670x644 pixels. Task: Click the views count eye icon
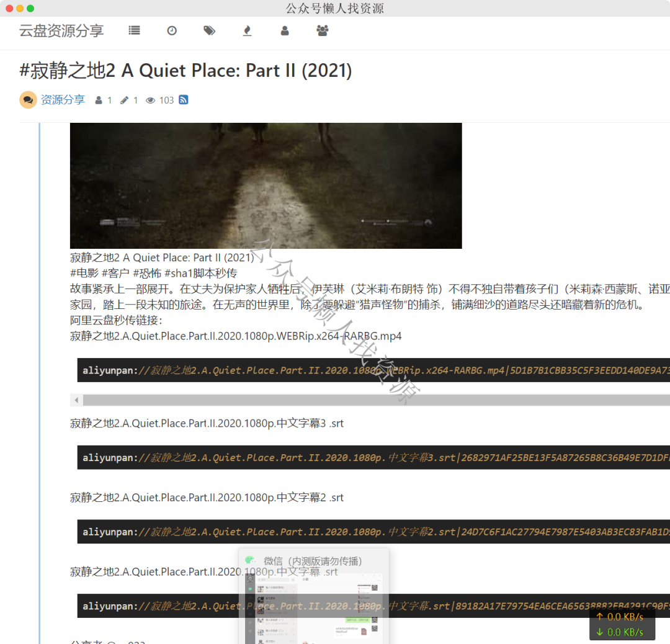(x=150, y=101)
